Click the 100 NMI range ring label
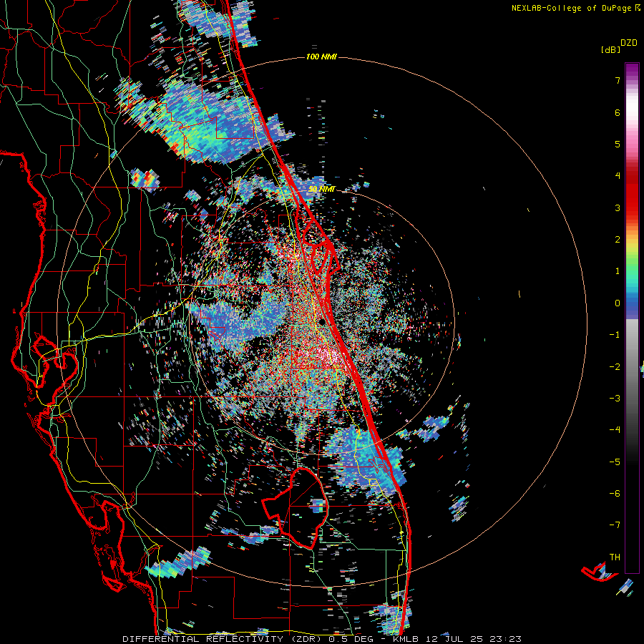 [x=321, y=57]
